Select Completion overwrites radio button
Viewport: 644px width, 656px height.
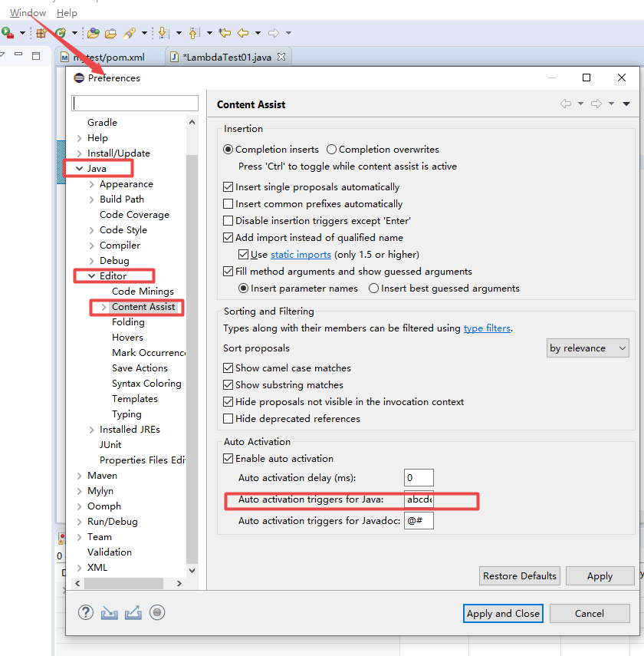pyautogui.click(x=332, y=150)
